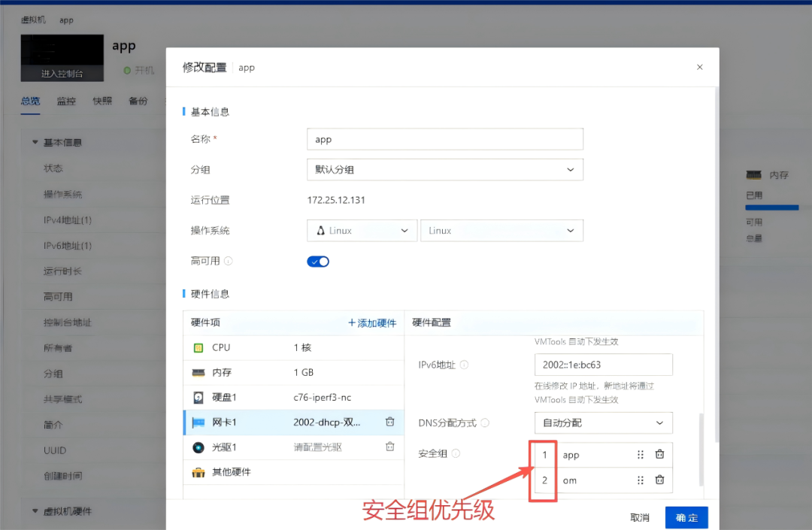This screenshot has height=530, width=812.
Task: Click the 虚拟机 breadcrumb link
Action: tap(33, 20)
